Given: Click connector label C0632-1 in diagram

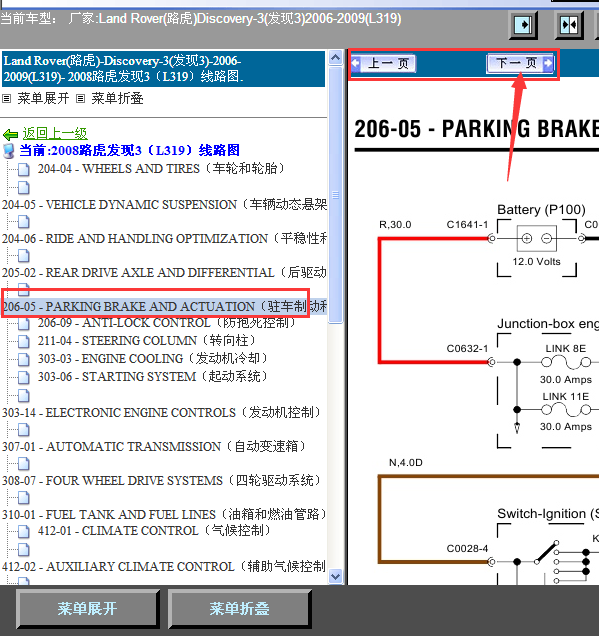Looking at the screenshot, I should (x=467, y=349).
